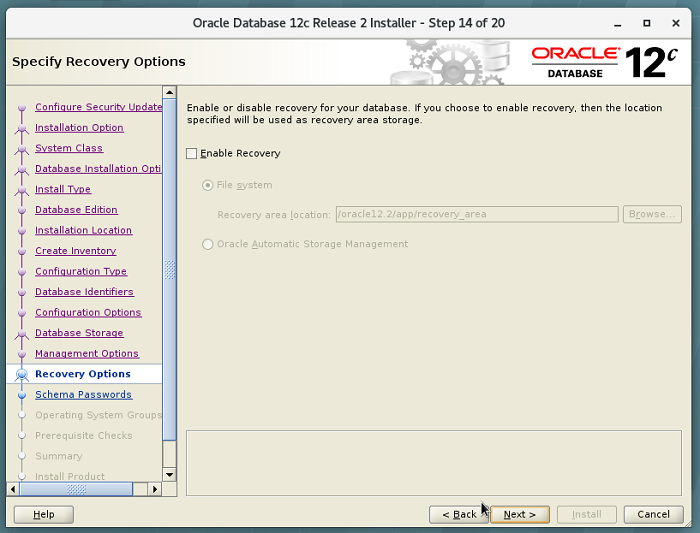Viewport: 700px width, 533px height.
Task: Click the System Class step marker icon
Action: (x=22, y=149)
